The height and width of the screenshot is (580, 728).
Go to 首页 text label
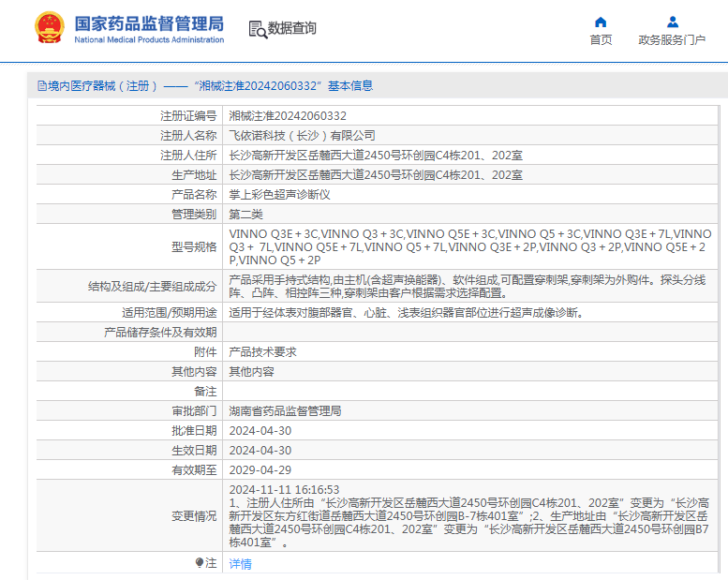tap(601, 40)
